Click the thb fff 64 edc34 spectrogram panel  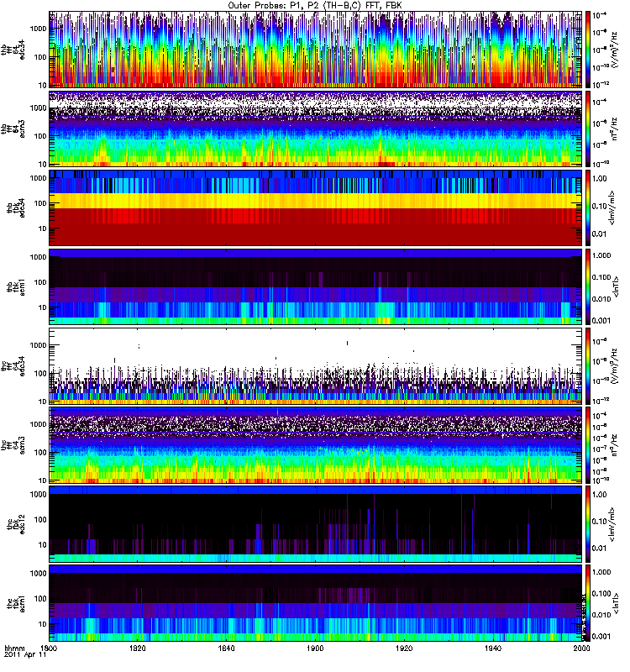316,50
